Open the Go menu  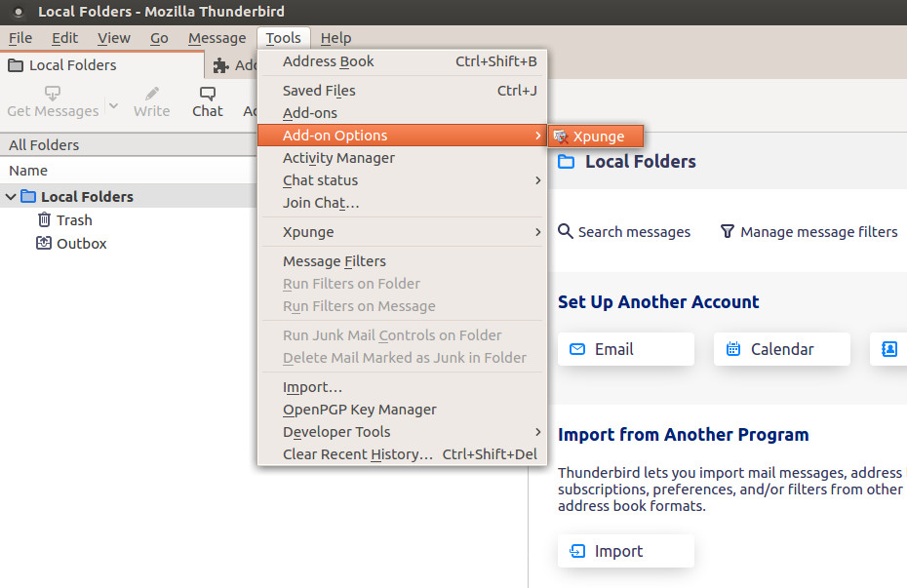click(x=159, y=38)
